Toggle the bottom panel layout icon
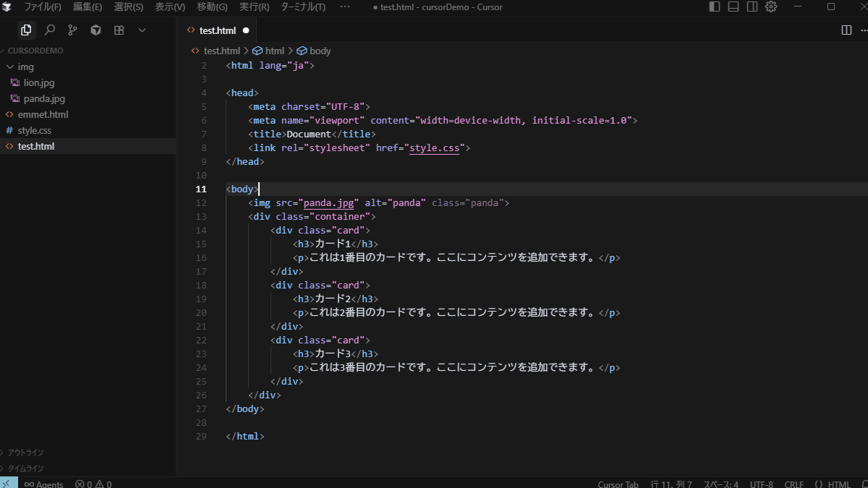868x488 pixels. (733, 7)
